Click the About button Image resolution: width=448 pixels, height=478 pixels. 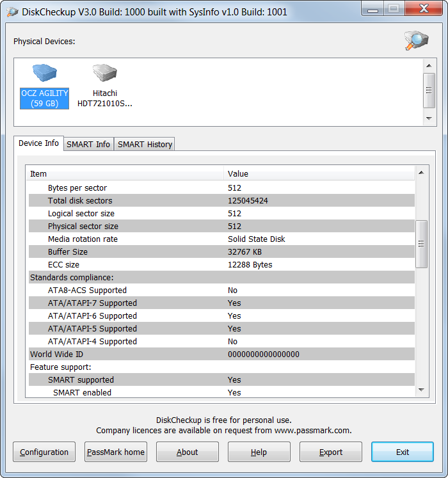pyautogui.click(x=188, y=452)
